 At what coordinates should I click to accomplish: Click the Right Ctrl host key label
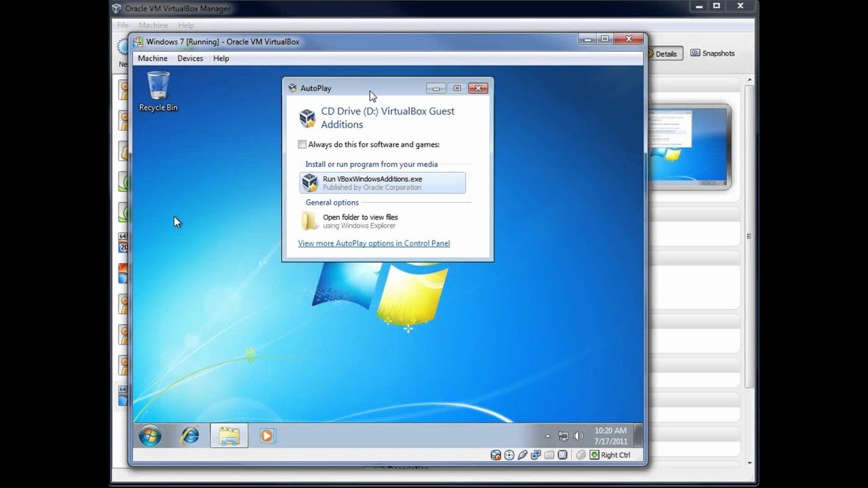[615, 455]
